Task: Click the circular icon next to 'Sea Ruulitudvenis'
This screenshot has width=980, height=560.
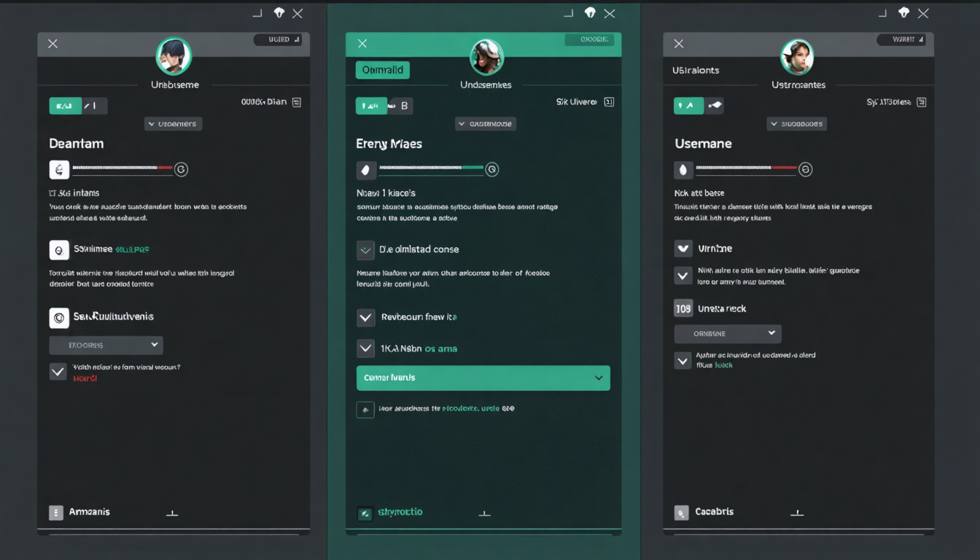Action: click(x=59, y=317)
